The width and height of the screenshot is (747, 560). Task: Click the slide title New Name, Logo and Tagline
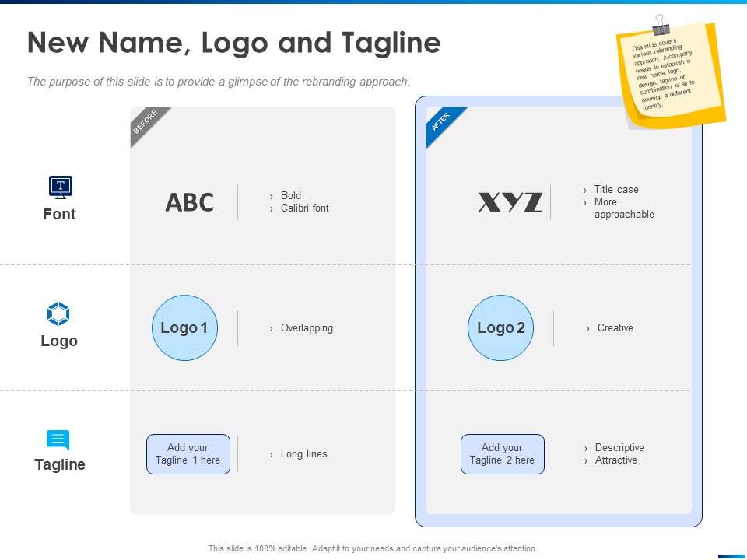point(234,43)
